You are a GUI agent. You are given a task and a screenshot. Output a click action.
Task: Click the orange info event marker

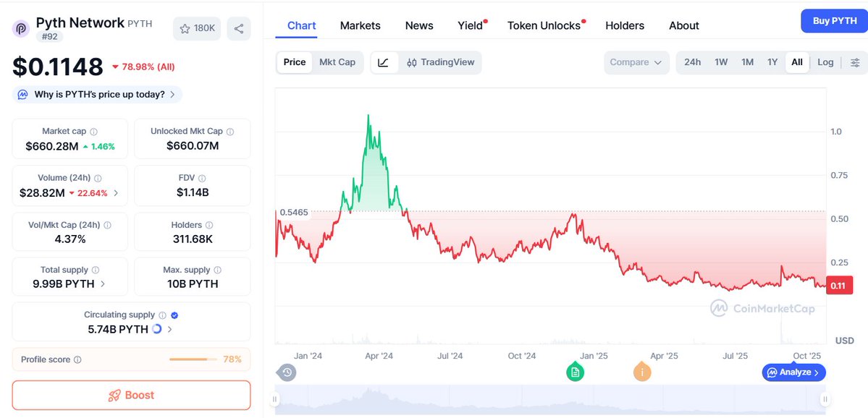pyautogui.click(x=642, y=372)
